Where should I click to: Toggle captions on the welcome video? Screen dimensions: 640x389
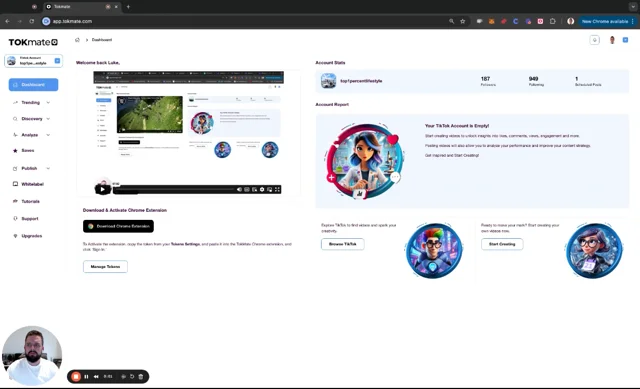click(247, 189)
